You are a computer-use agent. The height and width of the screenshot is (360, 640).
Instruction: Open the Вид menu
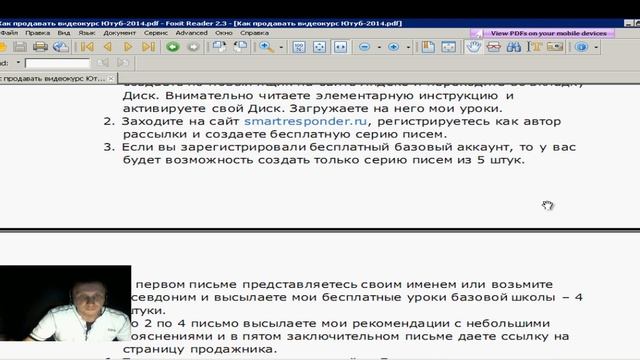coord(64,33)
